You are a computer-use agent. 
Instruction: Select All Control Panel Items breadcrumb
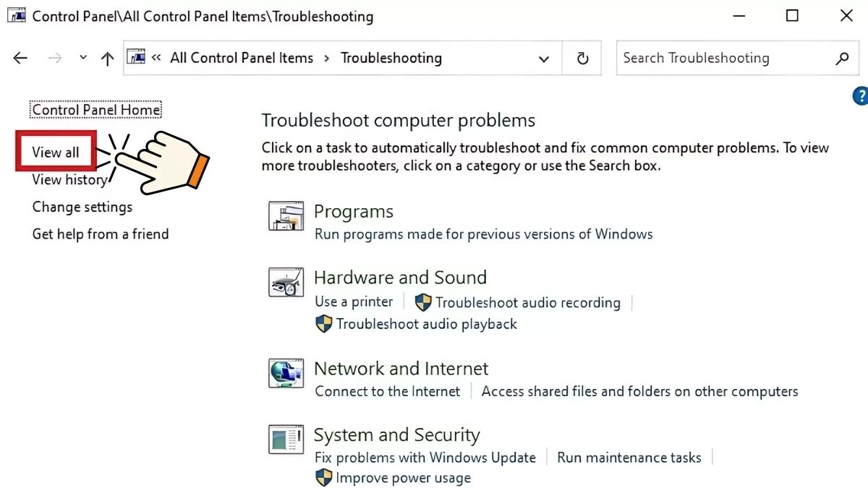242,59
